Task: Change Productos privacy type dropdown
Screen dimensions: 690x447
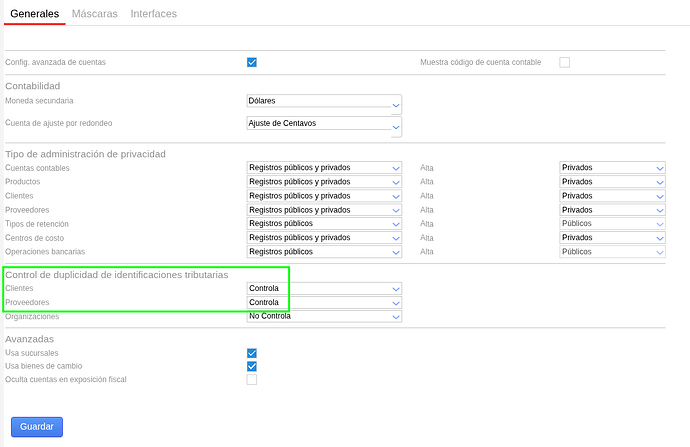Action: 324,182
